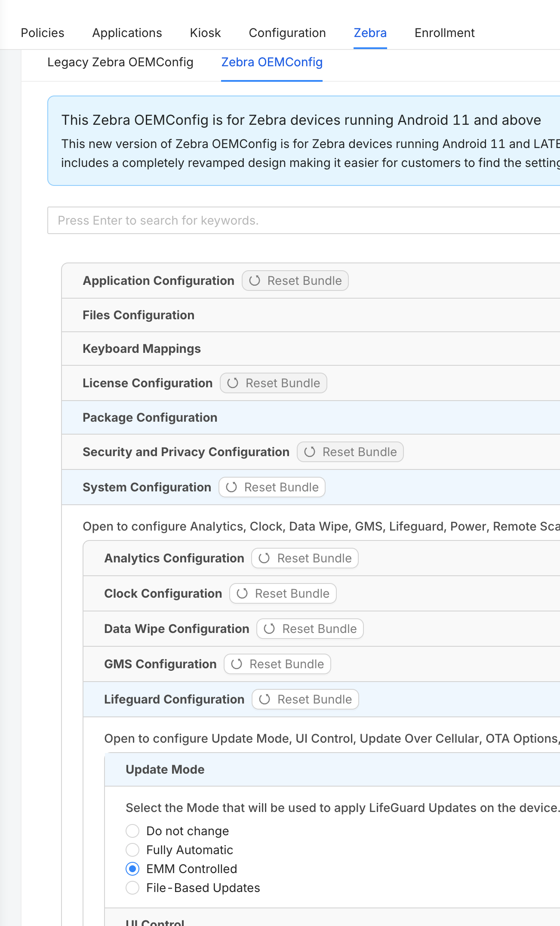Viewport: 560px width, 926px height.
Task: Click the Android 11 info banner heading
Action: click(301, 120)
